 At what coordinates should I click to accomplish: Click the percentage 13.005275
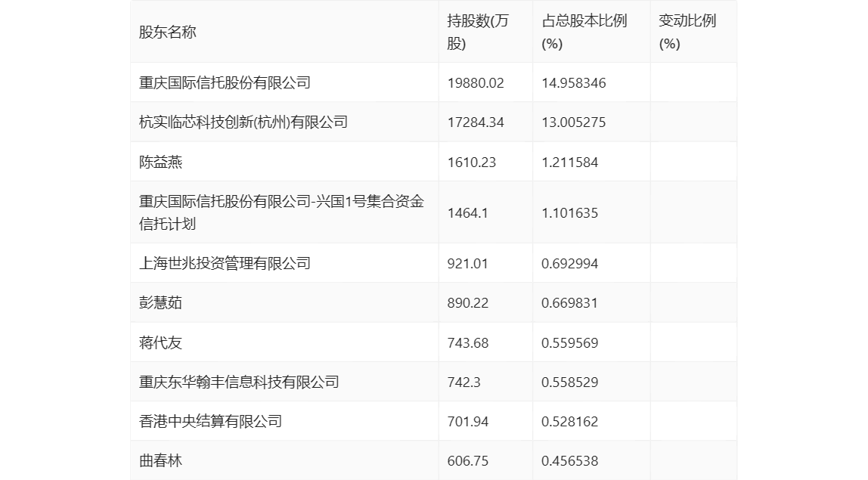(x=573, y=122)
